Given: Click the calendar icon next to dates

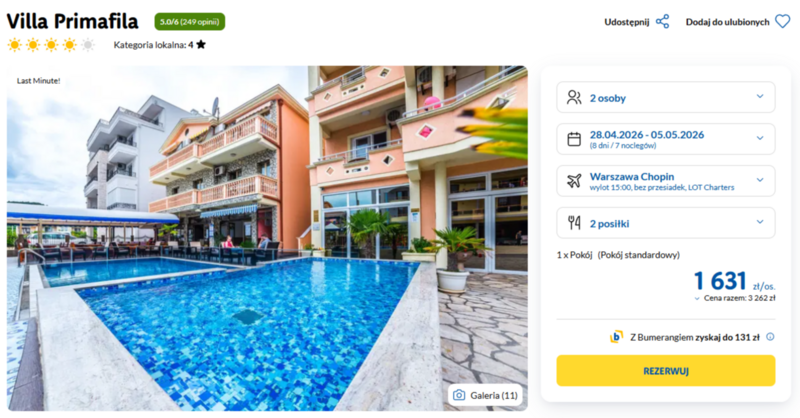Looking at the screenshot, I should coord(574,139).
